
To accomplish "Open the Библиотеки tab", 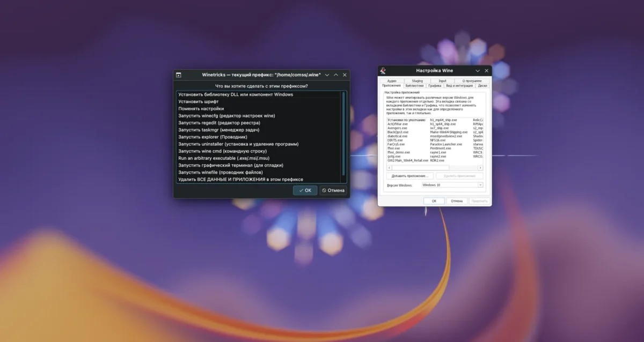I will [x=414, y=85].
